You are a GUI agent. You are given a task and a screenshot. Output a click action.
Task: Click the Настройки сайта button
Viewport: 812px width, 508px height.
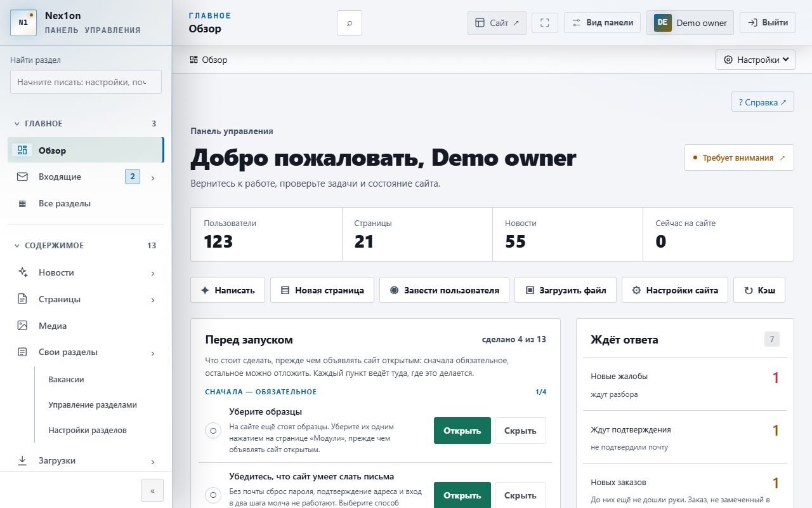[x=675, y=290]
